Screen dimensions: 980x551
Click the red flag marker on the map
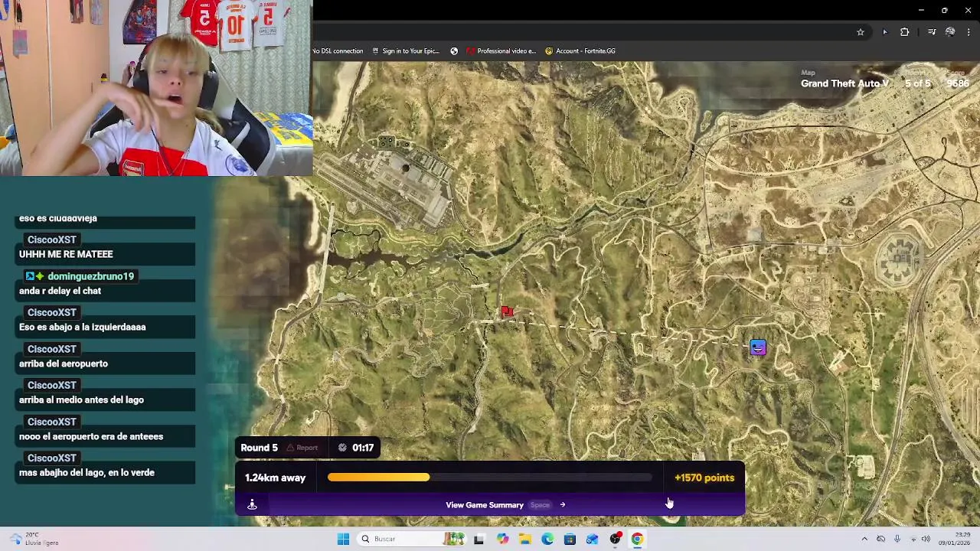point(507,311)
